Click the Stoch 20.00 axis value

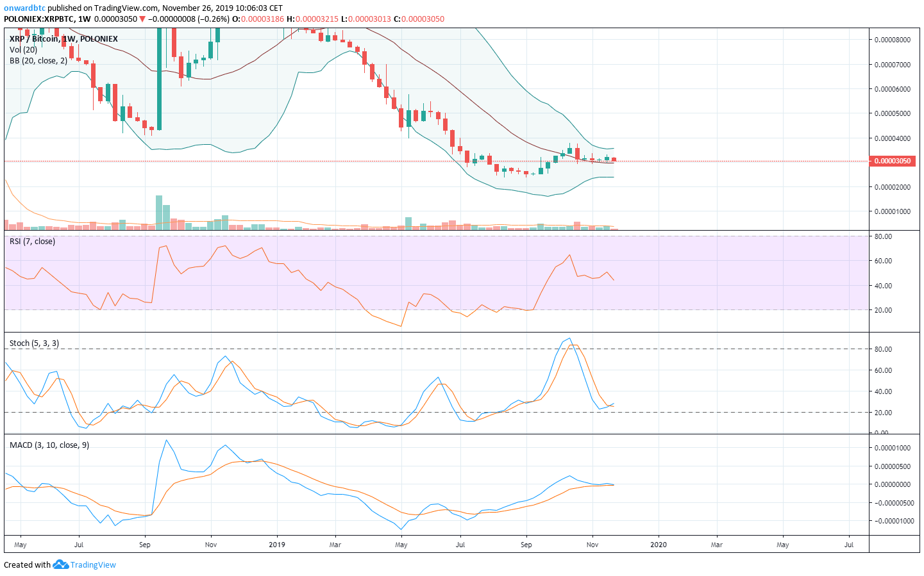[x=883, y=413]
